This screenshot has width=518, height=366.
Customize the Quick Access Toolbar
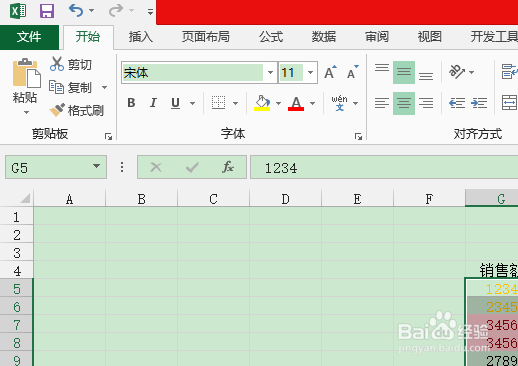pyautogui.click(x=150, y=12)
